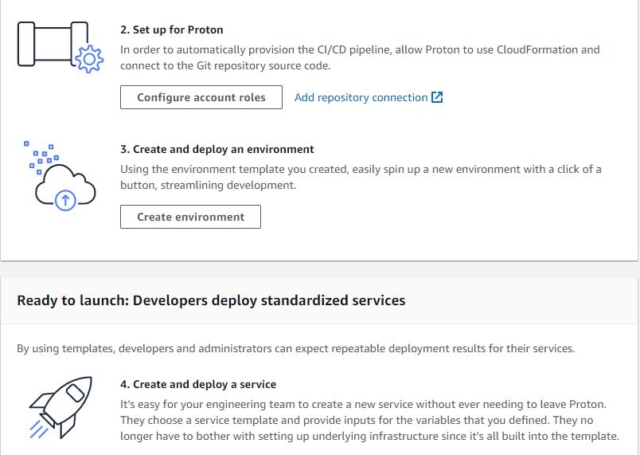Click the pipeline illustration beside Set up for Proton
Viewport: 640px width, 455px height.
pyautogui.click(x=60, y=47)
